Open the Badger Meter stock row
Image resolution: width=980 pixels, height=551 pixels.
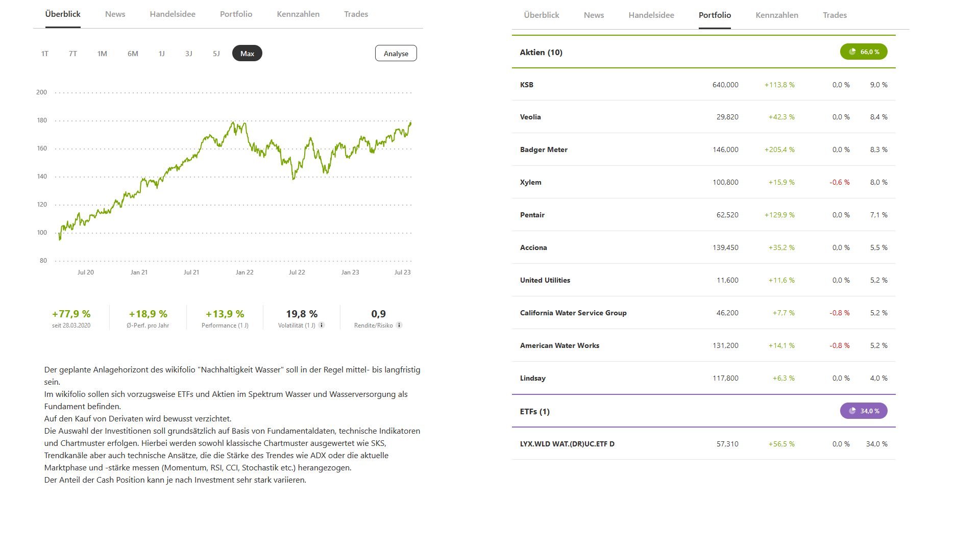544,149
